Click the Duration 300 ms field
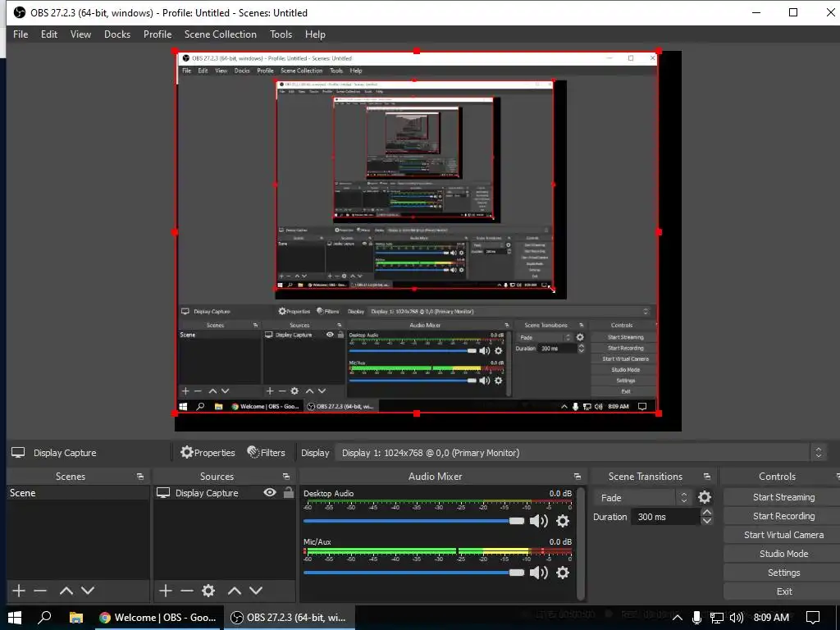Viewport: 840px width, 630px height. 666,517
